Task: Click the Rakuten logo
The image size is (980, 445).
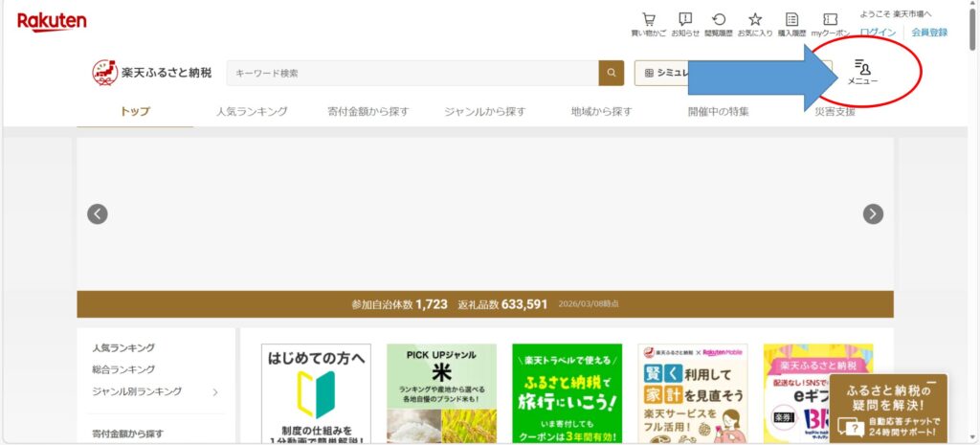Action: point(52,21)
